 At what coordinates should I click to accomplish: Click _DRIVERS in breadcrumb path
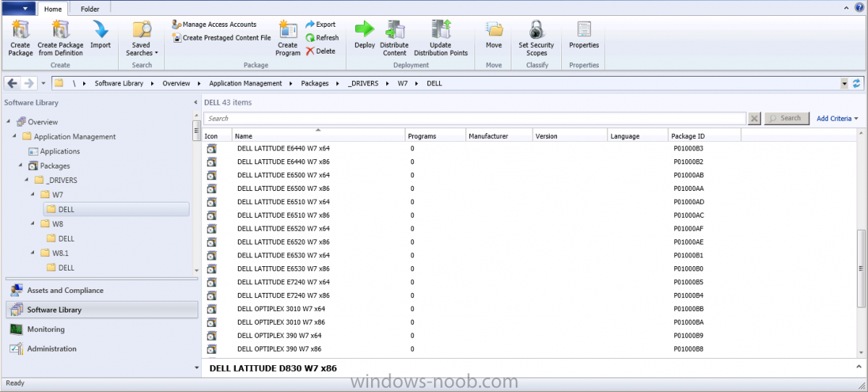pyautogui.click(x=363, y=83)
